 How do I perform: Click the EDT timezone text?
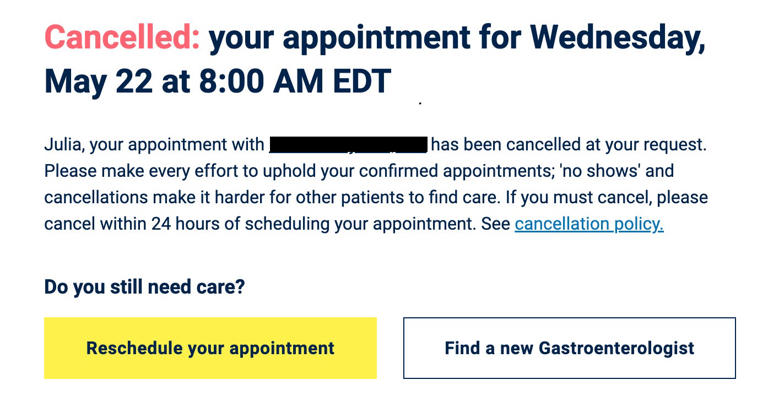click(x=362, y=81)
